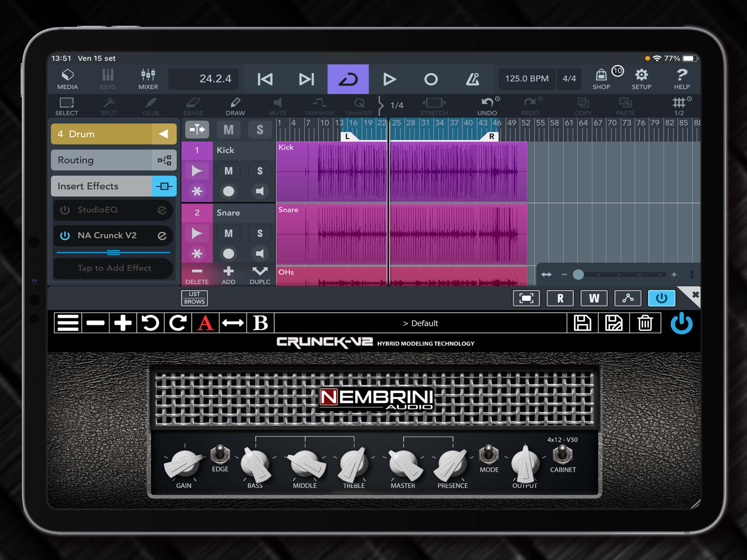The image size is (747, 560).
Task: Click the 24.2.4 position display
Action: (204, 79)
